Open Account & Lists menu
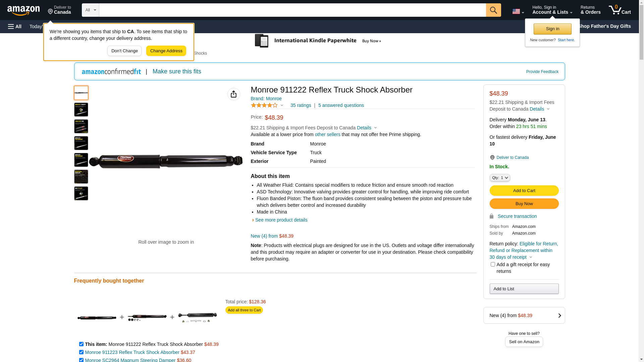The image size is (644, 362). [552, 10]
